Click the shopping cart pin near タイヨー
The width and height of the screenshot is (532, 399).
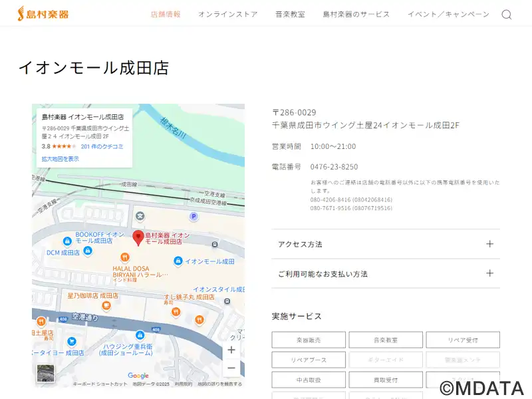coord(72,341)
